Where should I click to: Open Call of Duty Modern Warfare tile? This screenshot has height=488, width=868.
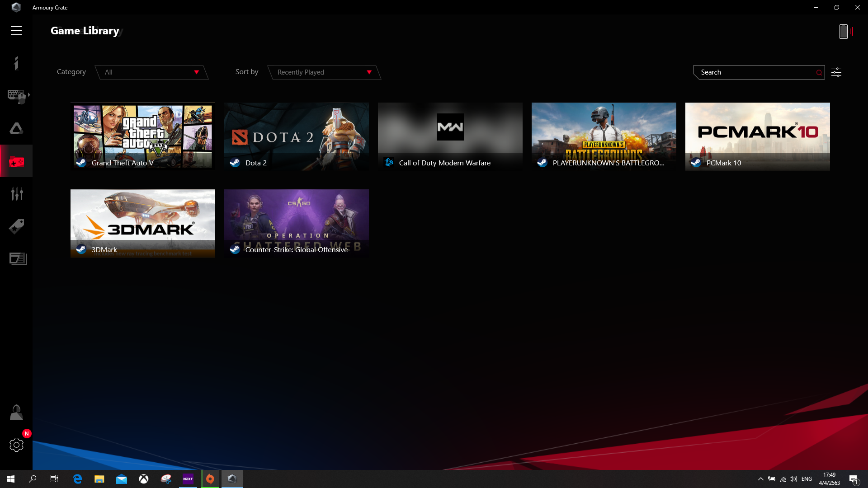[450, 137]
